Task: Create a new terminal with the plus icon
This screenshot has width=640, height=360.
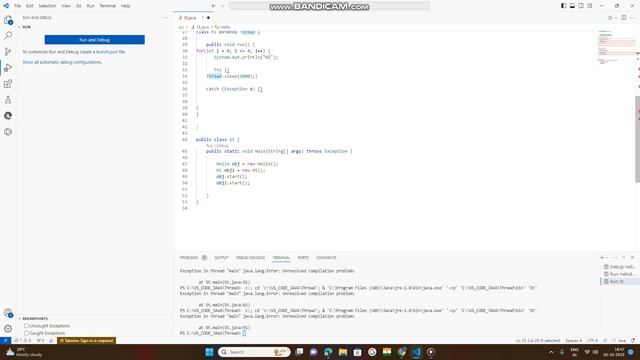Action: 602,258
